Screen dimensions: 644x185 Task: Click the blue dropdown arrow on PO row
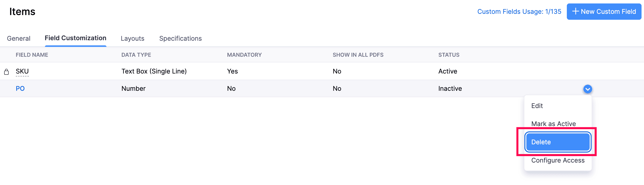coord(587,89)
